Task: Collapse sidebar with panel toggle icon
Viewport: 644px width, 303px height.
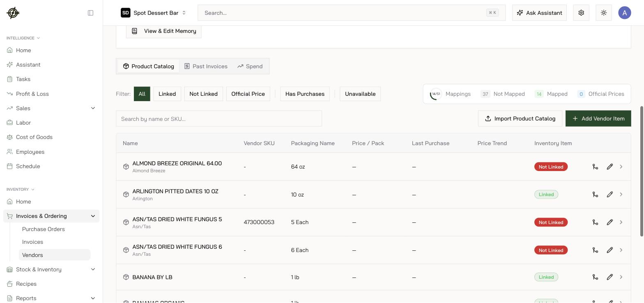Action: pos(91,13)
